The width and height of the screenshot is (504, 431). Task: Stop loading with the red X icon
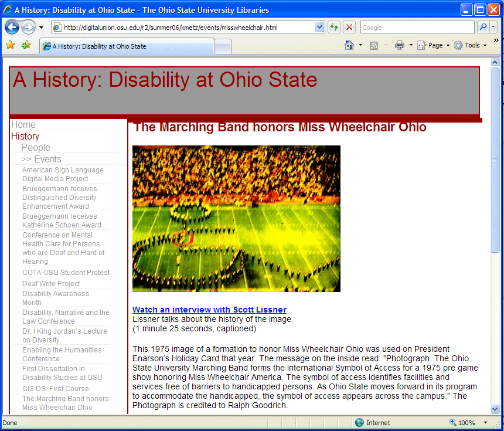(349, 28)
